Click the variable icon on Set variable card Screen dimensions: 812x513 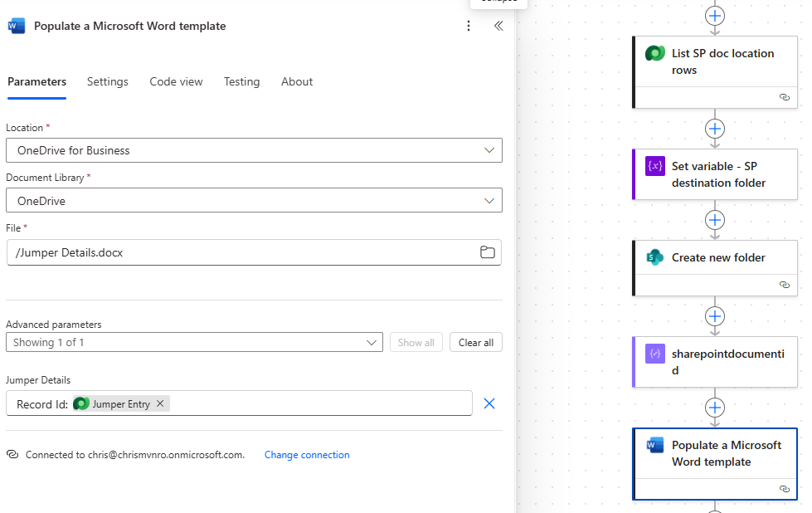coord(655,167)
